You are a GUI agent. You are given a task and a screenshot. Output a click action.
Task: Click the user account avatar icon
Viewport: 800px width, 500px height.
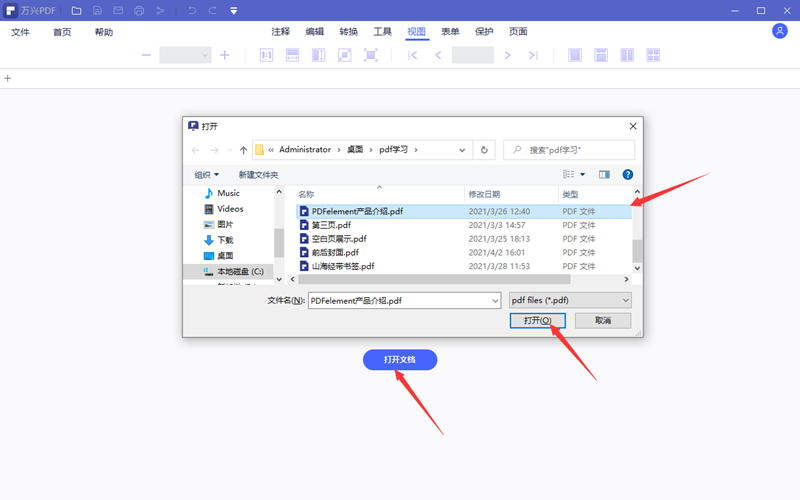tap(780, 31)
